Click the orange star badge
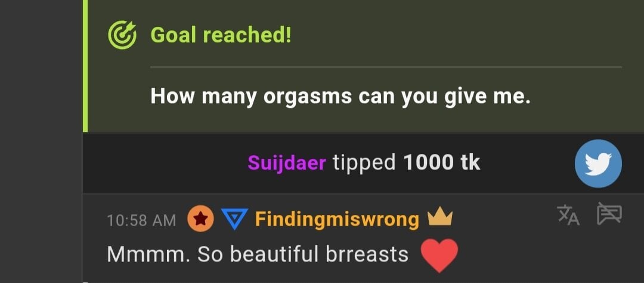This screenshot has width=644, height=283. click(200, 219)
